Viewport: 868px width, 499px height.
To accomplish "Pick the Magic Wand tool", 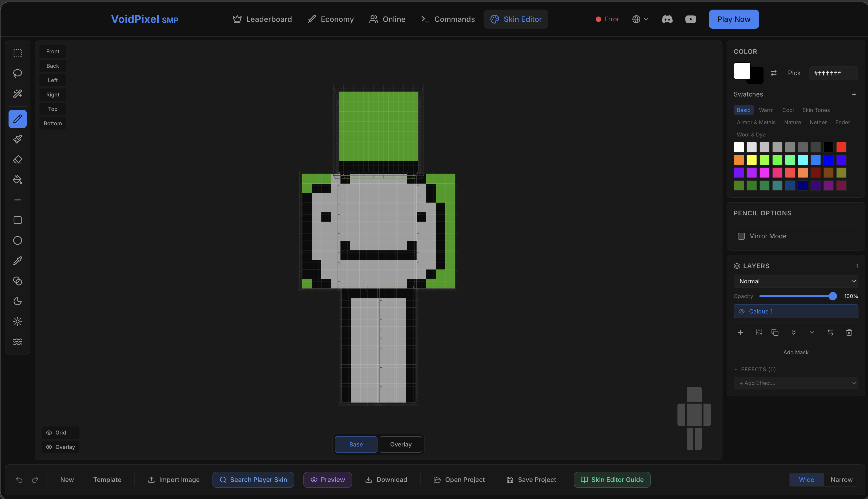I will (x=17, y=94).
